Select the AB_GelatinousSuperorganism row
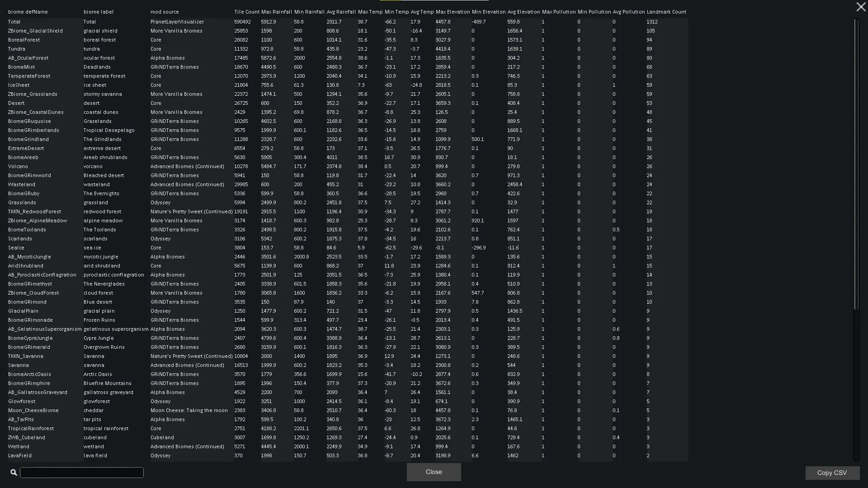The image size is (868, 488). 44,329
